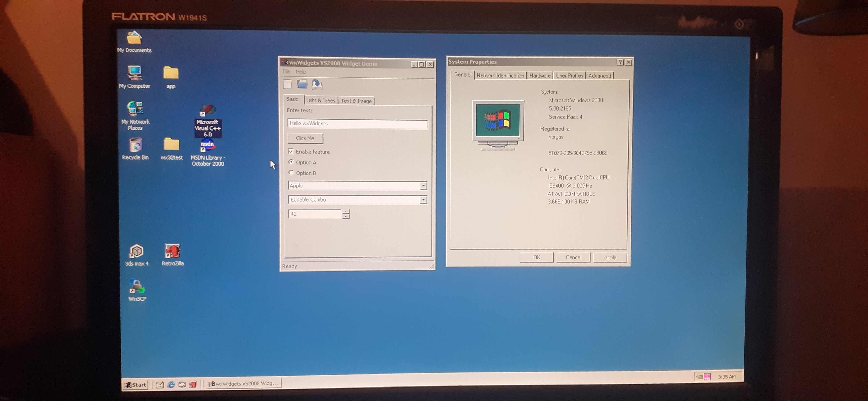Click the Service Pack 4 text
The width and height of the screenshot is (868, 401).
coord(565,117)
